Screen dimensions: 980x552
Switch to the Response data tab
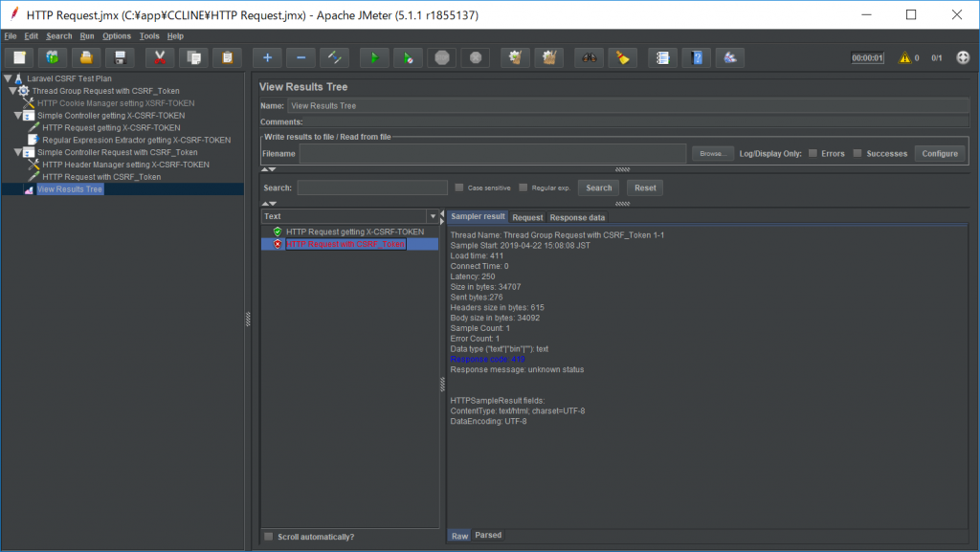(577, 217)
